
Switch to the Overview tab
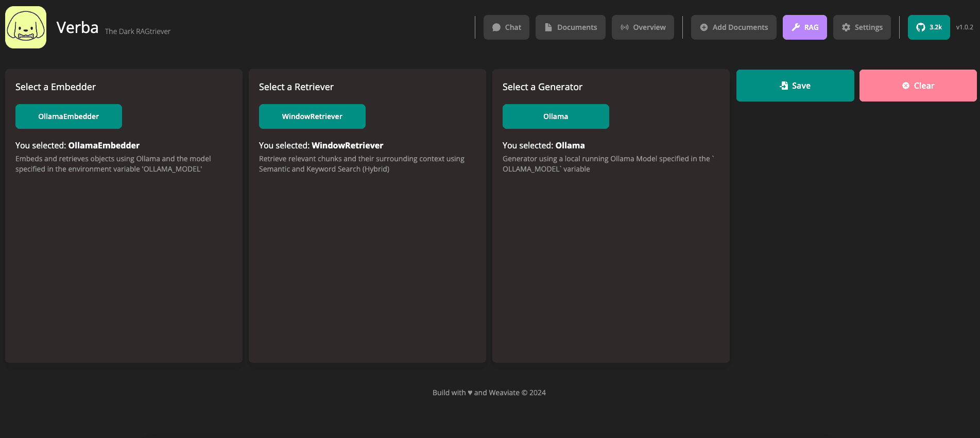point(643,27)
